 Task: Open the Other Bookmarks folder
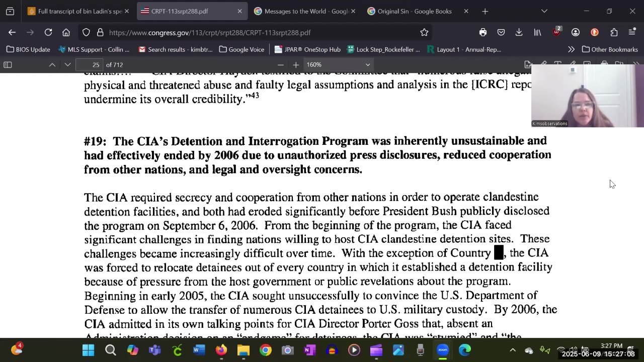(x=610, y=49)
